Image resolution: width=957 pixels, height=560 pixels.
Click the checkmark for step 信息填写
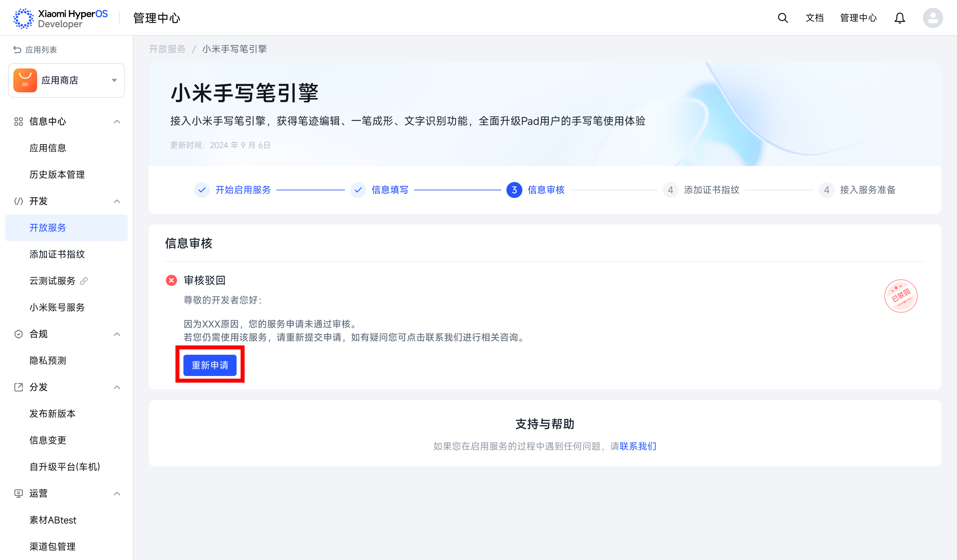358,190
